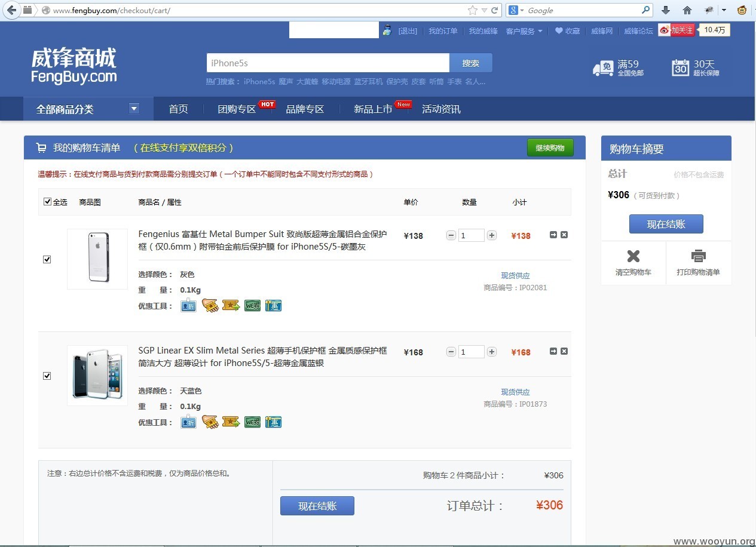The height and width of the screenshot is (547, 756).
Task: Decrease quantity of the SGP Linear frame
Action: click(451, 352)
